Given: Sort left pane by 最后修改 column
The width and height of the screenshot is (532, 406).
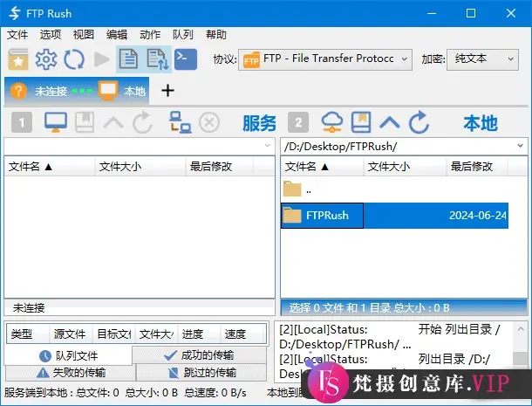Looking at the screenshot, I should coord(220,167).
